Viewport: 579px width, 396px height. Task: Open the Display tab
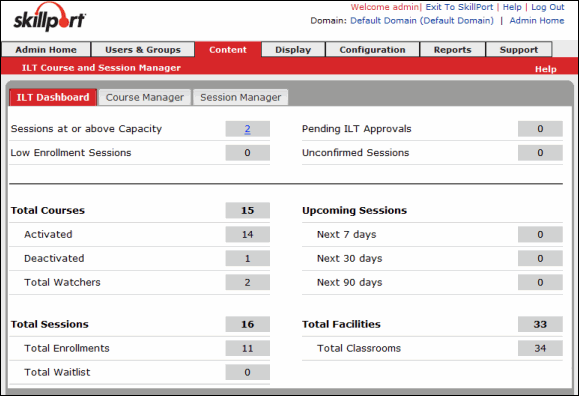coord(293,50)
